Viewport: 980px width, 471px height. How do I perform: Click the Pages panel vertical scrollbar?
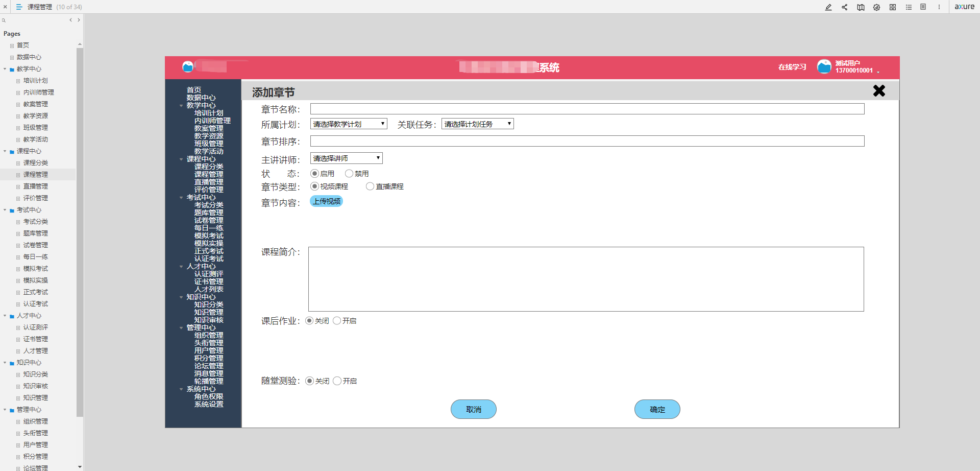[80, 232]
